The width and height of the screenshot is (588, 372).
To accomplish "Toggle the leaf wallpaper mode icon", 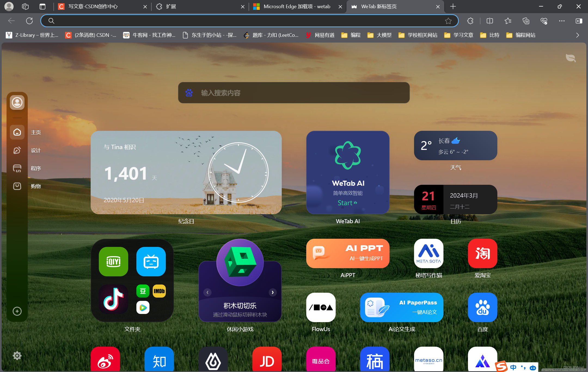I will point(571,58).
